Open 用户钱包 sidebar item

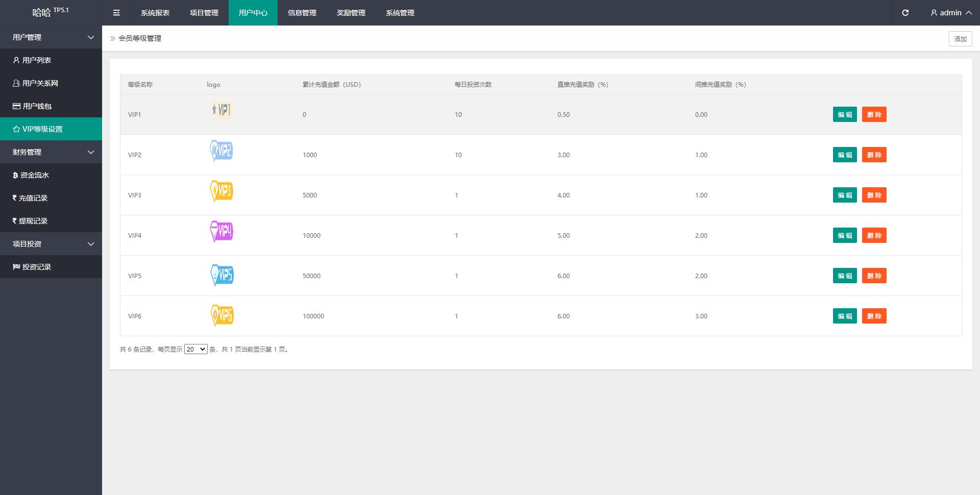(x=37, y=106)
